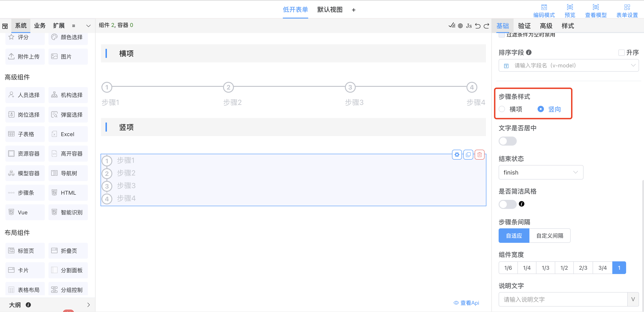Open the Js script editor icon
644x312 pixels.
click(469, 26)
